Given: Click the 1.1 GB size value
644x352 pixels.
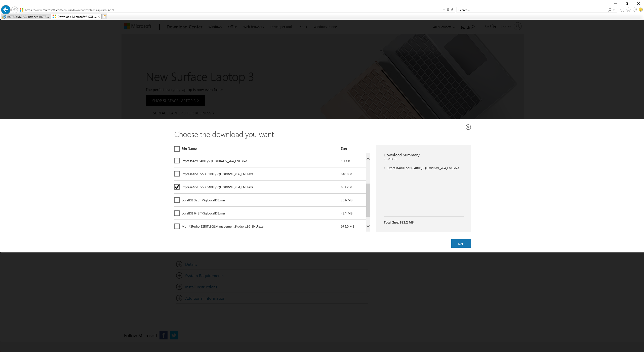Looking at the screenshot, I should (x=345, y=161).
